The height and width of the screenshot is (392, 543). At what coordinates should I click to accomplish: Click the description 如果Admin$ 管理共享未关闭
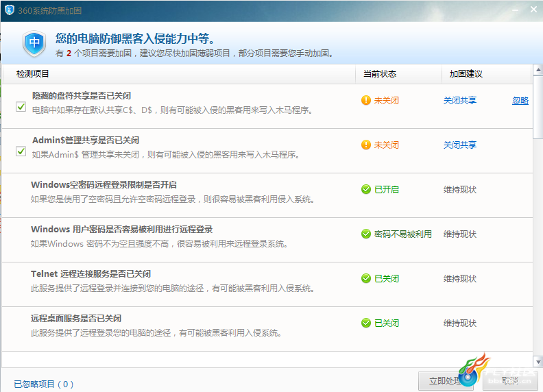166,154
